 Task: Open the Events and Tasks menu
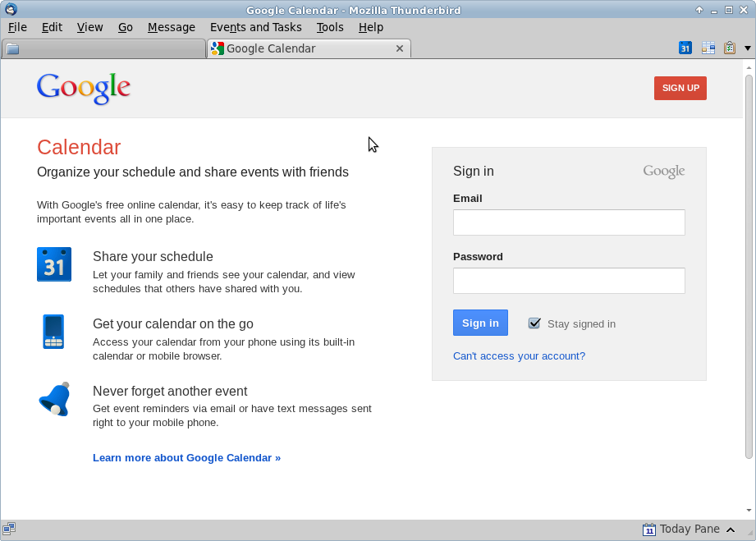tap(255, 27)
